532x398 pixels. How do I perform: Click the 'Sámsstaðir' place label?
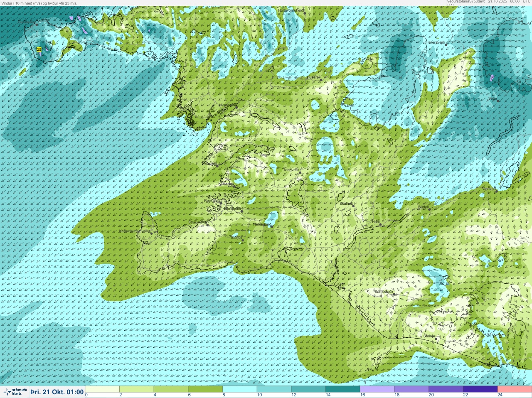click(384, 292)
